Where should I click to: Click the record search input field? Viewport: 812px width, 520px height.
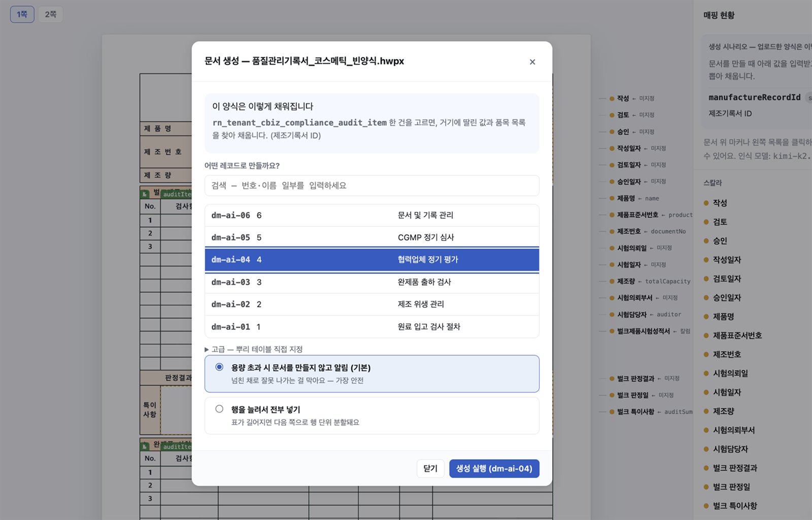click(371, 186)
